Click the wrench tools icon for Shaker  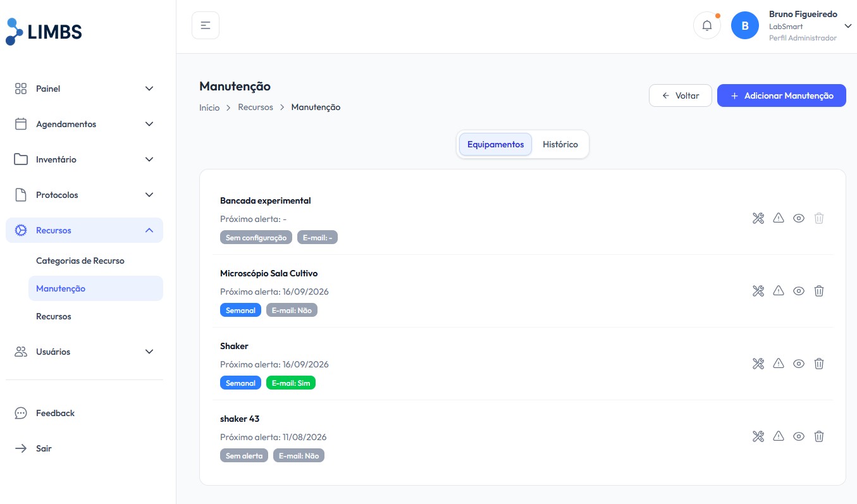[758, 364]
